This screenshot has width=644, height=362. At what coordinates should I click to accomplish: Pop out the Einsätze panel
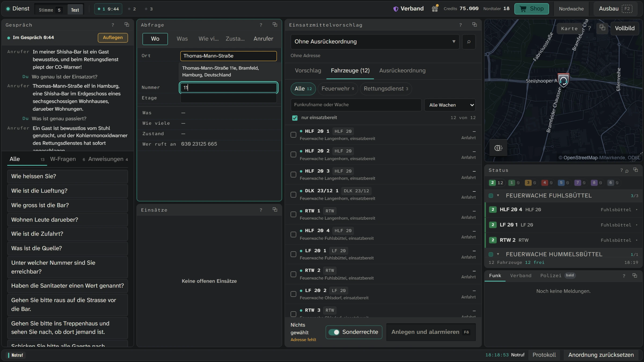tap(275, 210)
